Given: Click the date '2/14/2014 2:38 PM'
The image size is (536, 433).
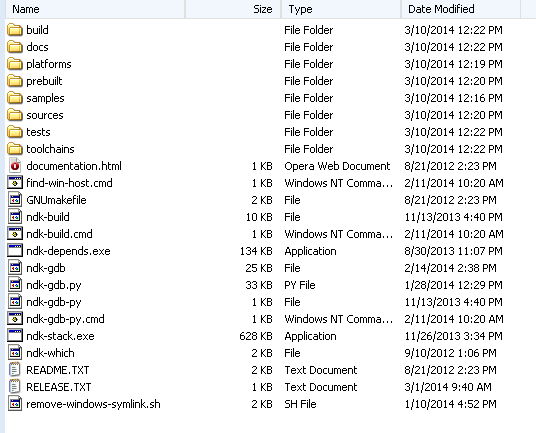Looking at the screenshot, I should [x=451, y=268].
